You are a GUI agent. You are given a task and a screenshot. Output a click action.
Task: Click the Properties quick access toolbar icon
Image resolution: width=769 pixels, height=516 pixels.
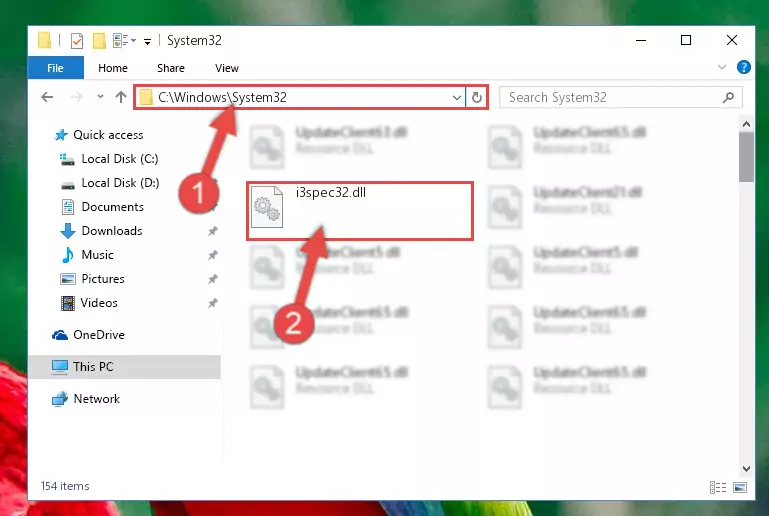point(77,41)
